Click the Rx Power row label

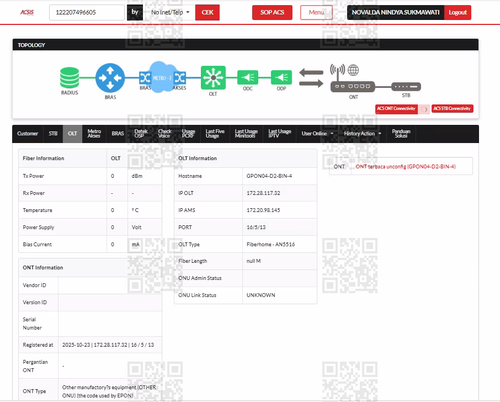34,193
